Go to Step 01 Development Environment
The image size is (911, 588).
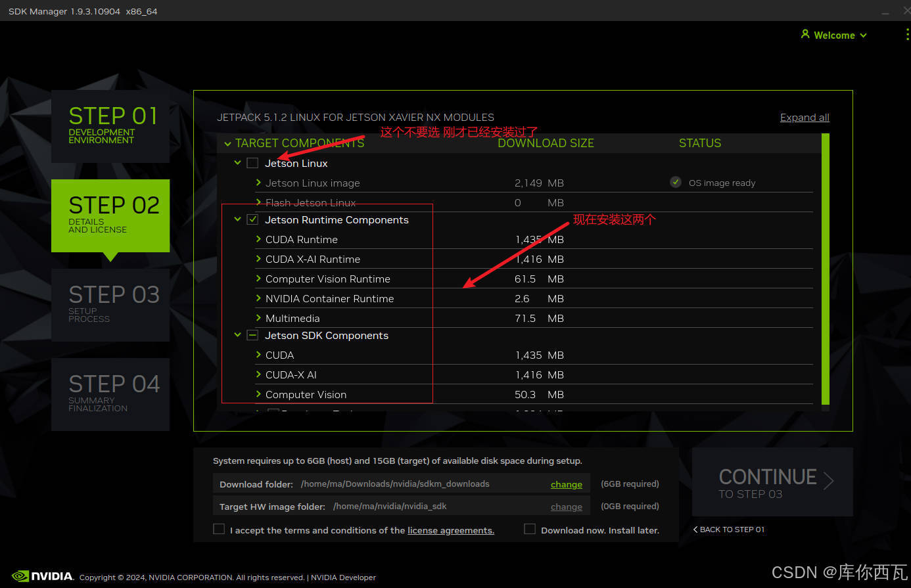(x=110, y=126)
